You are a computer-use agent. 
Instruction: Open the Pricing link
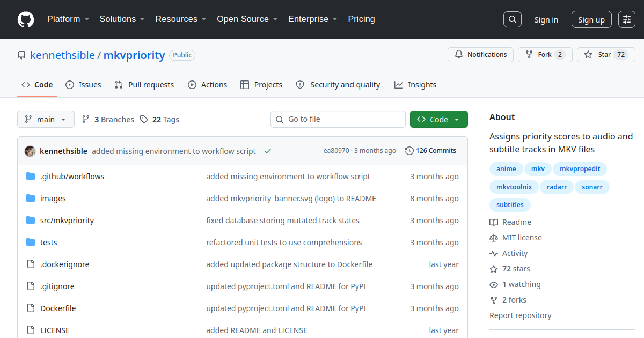pyautogui.click(x=361, y=19)
